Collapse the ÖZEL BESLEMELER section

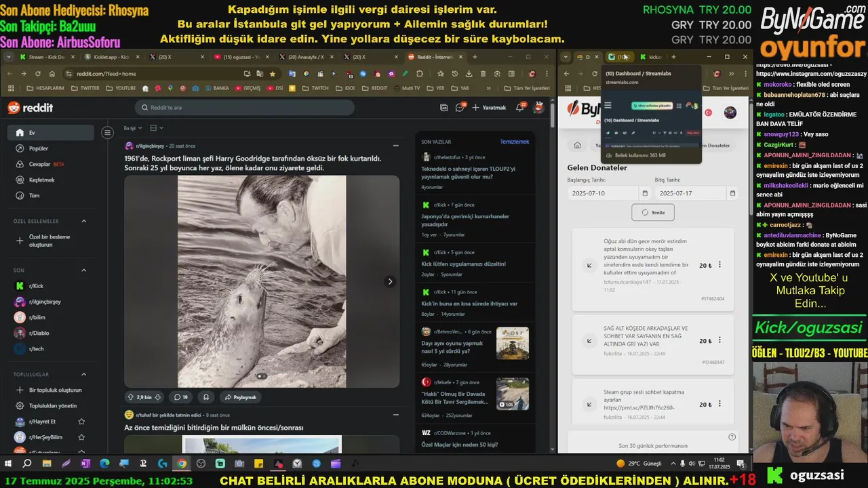point(84,221)
